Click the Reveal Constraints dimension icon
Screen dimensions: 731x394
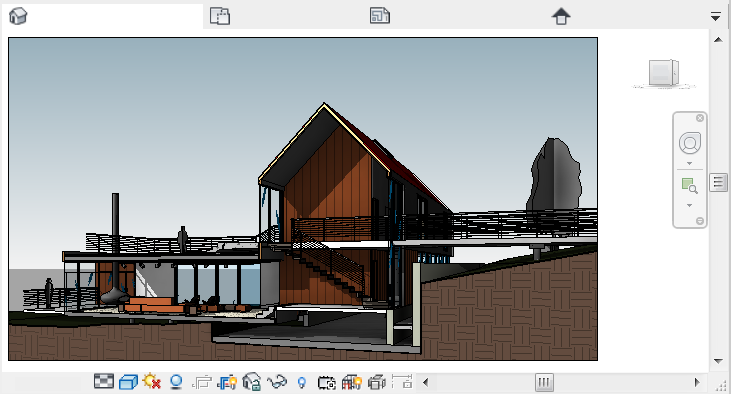coord(402,382)
